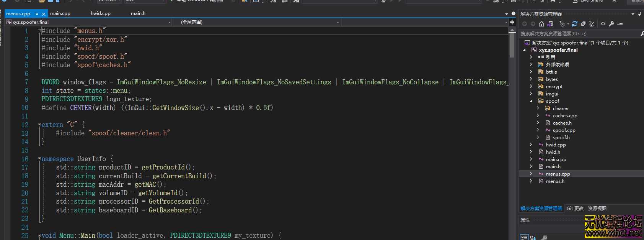Click the editor split-window icon
This screenshot has height=240, width=644.
coord(512,22)
